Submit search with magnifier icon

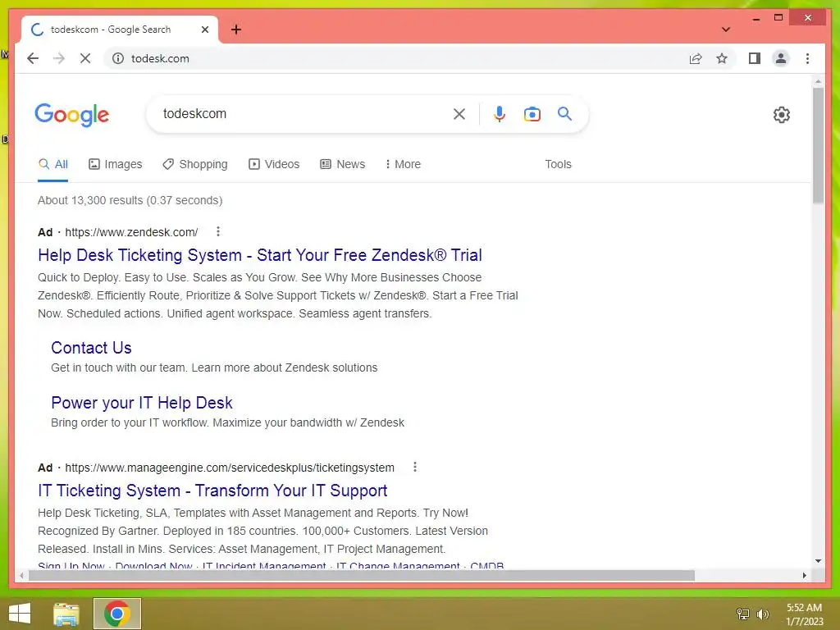[564, 113]
